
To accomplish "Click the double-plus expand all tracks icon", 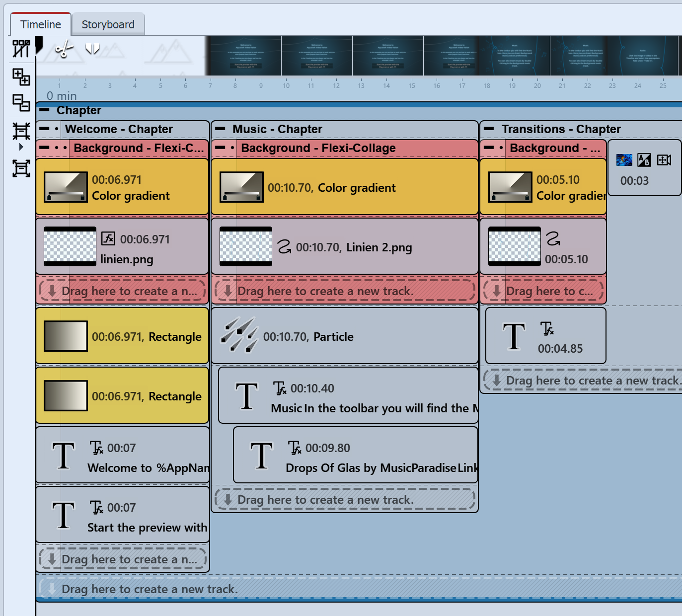I will point(21,77).
